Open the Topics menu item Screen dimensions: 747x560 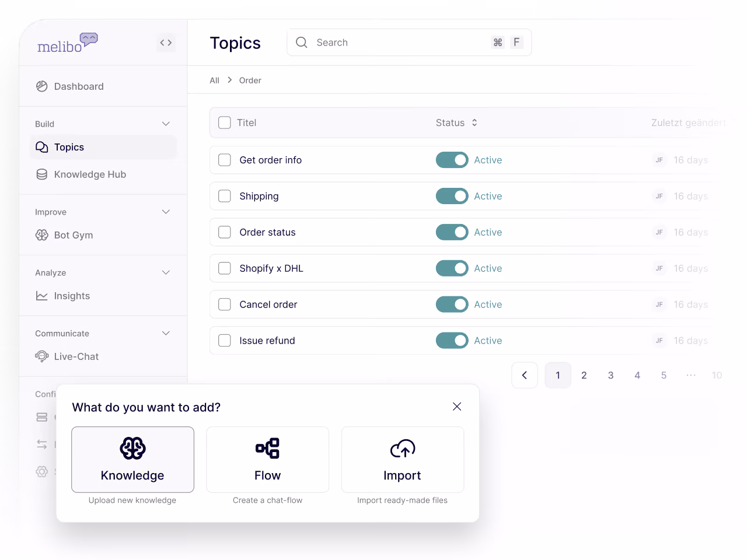[x=103, y=147]
